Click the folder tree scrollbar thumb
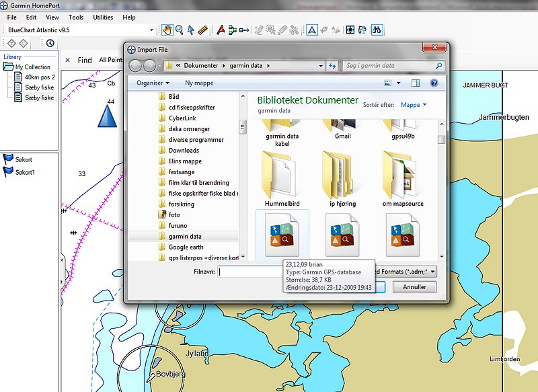Viewport: 538px width, 392px height. (243, 127)
